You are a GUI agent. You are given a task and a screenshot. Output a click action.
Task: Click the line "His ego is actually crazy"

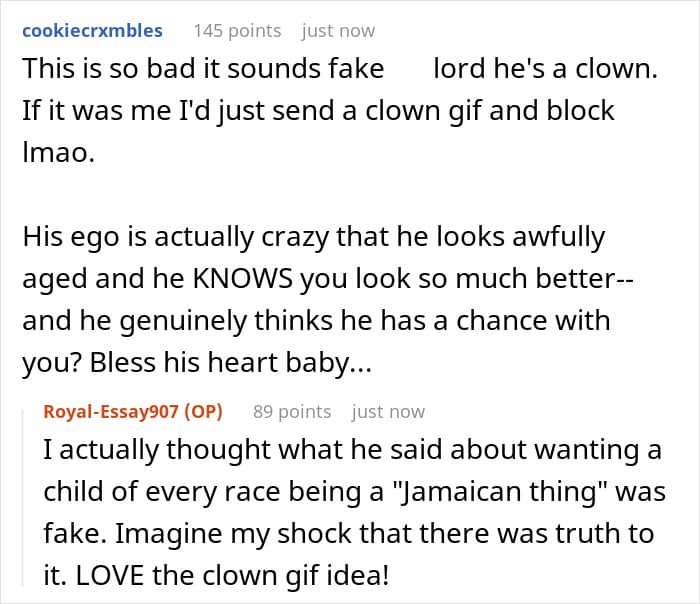(x=313, y=237)
